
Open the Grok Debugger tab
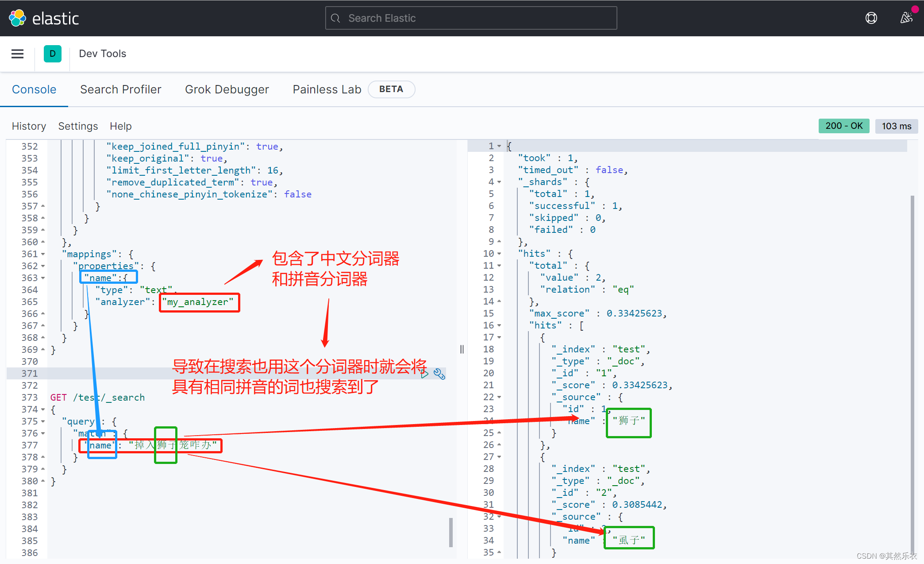pos(227,89)
